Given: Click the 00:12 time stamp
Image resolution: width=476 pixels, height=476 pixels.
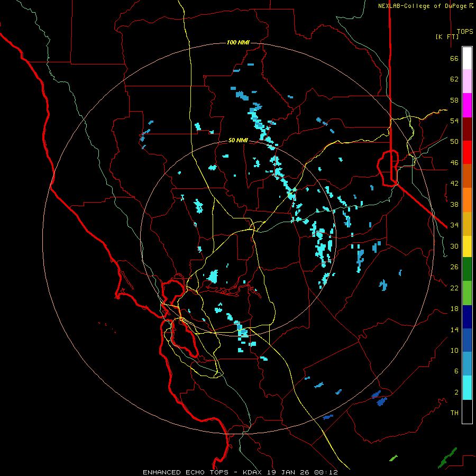Looking at the screenshot, I should coord(326,472).
